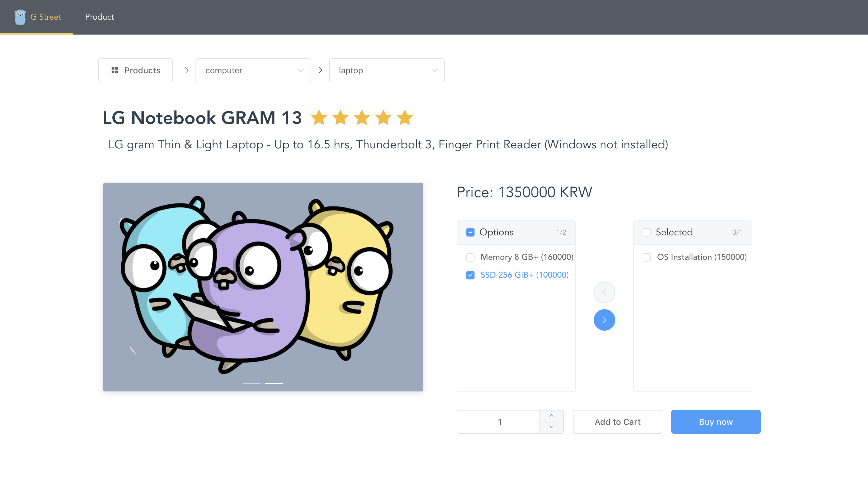Viewport: 868px width, 482px height.
Task: Uncheck the SSD 256 GiB+ option
Action: (470, 275)
